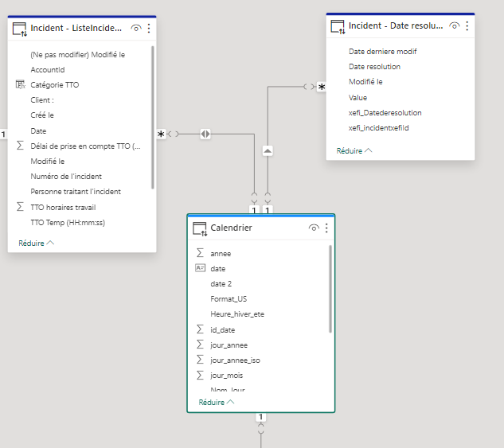Click the single-direction filter arrow on relationship line
The height and width of the screenshot is (448, 504).
[268, 150]
